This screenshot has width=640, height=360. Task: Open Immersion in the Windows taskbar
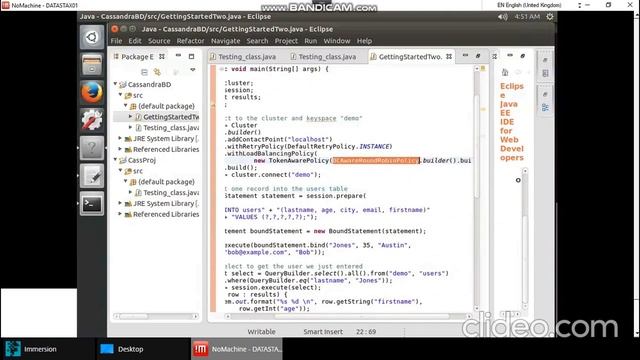click(48, 349)
